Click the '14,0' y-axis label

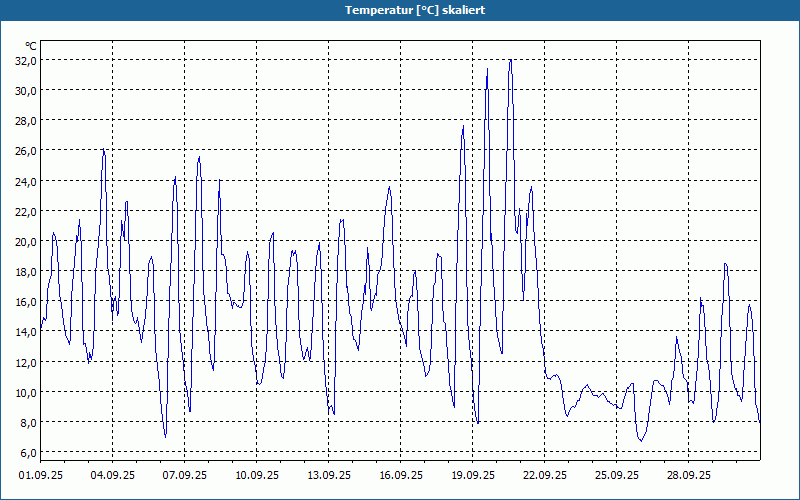click(26, 332)
